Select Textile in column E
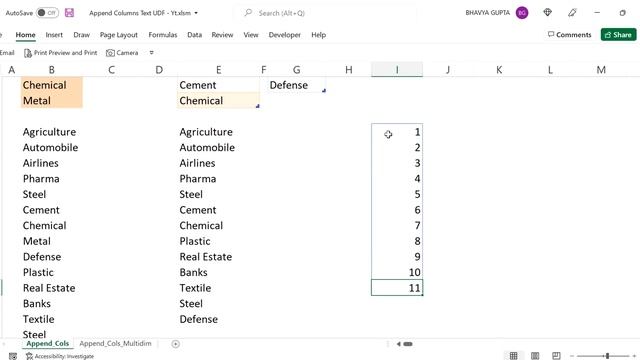The height and width of the screenshot is (360, 640). (x=218, y=288)
